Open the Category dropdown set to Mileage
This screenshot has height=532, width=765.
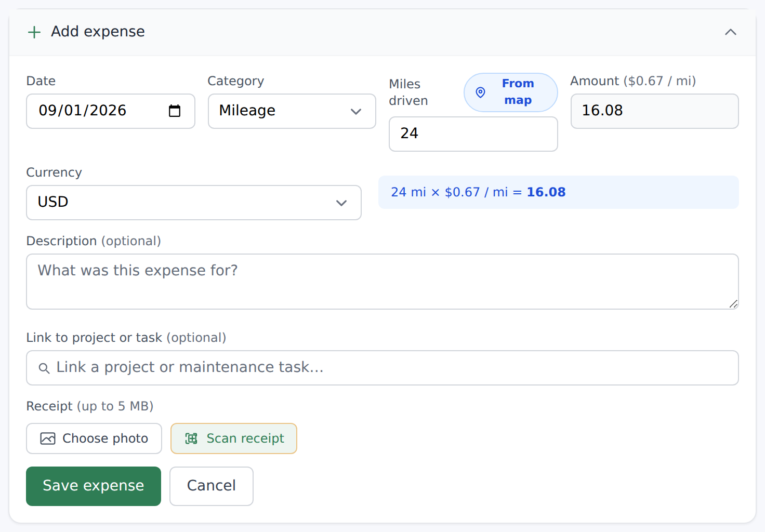point(292,111)
